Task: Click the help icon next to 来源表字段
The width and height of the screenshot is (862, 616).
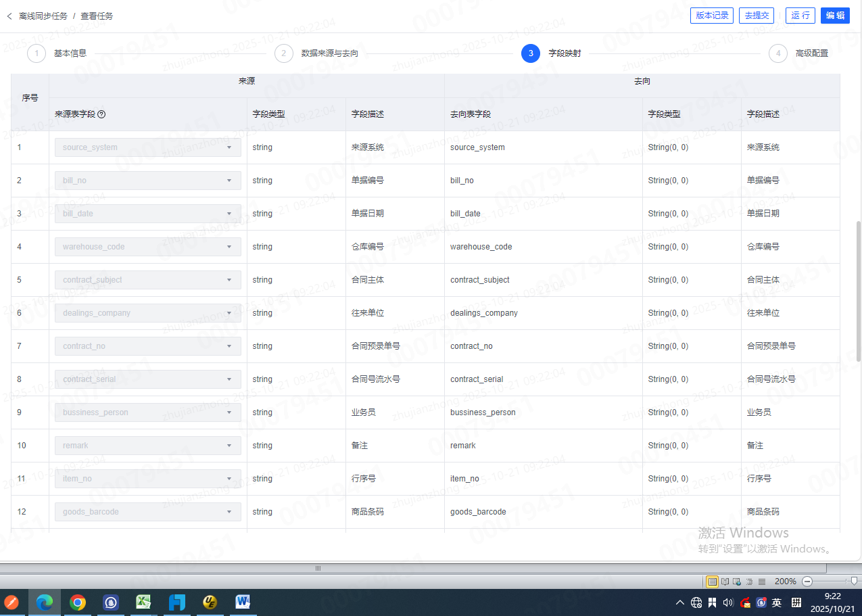Action: pos(101,114)
